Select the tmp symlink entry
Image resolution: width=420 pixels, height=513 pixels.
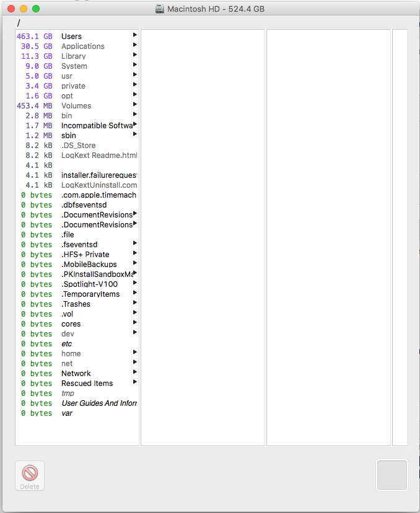[68, 393]
